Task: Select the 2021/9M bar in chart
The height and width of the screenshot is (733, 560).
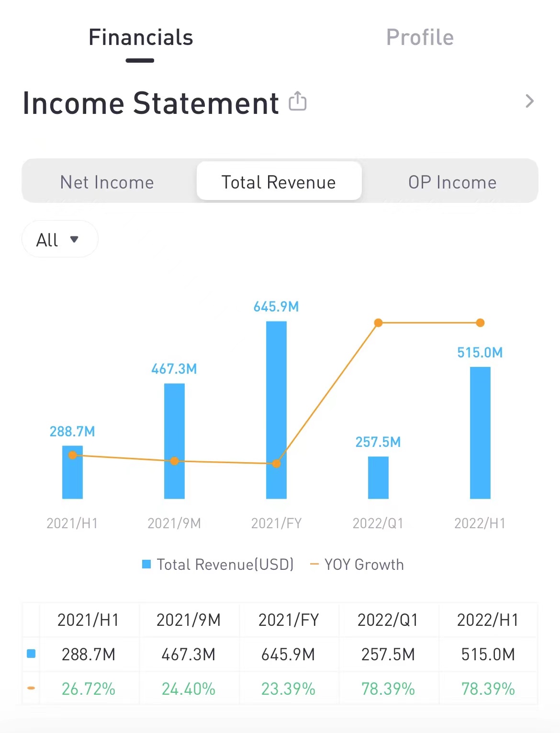Action: pyautogui.click(x=174, y=441)
